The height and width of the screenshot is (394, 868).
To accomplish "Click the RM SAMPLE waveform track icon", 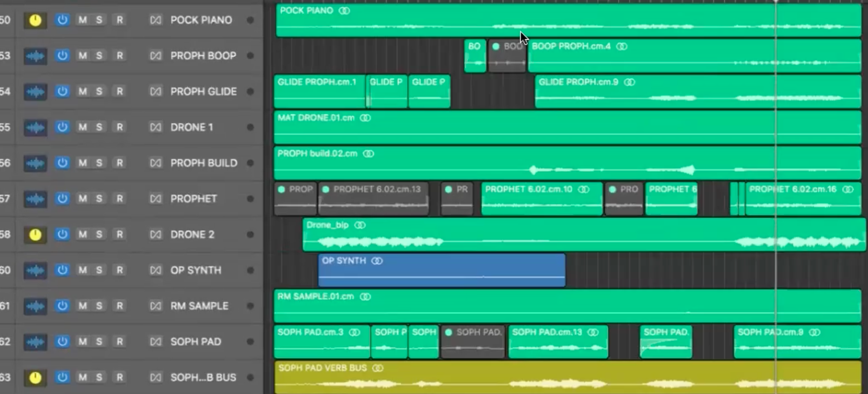I will (x=35, y=306).
